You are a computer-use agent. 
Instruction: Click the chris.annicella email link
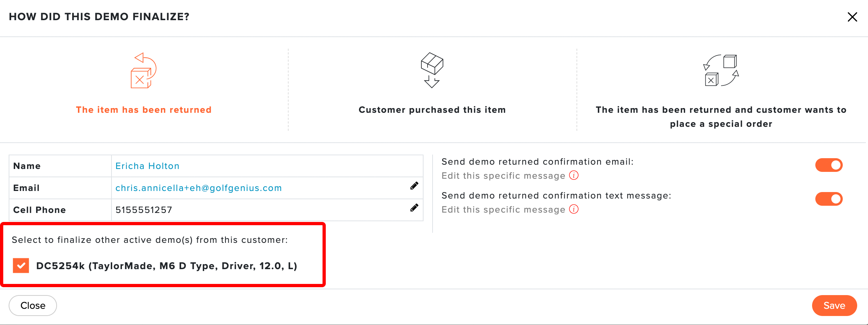click(198, 188)
